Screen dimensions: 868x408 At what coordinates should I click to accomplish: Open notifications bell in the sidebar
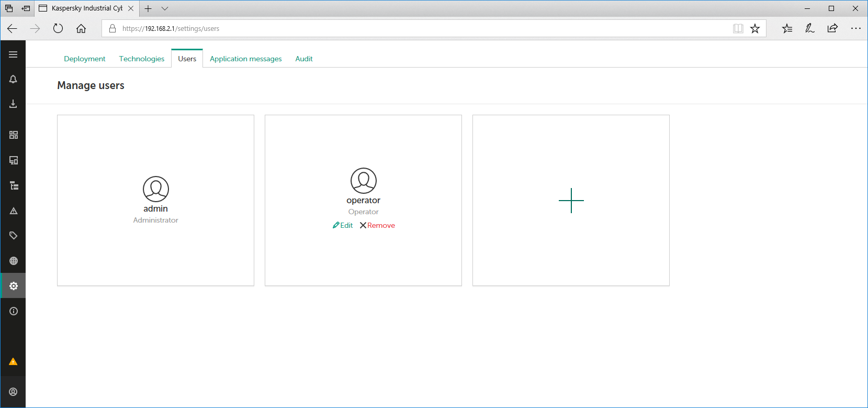[x=13, y=79]
